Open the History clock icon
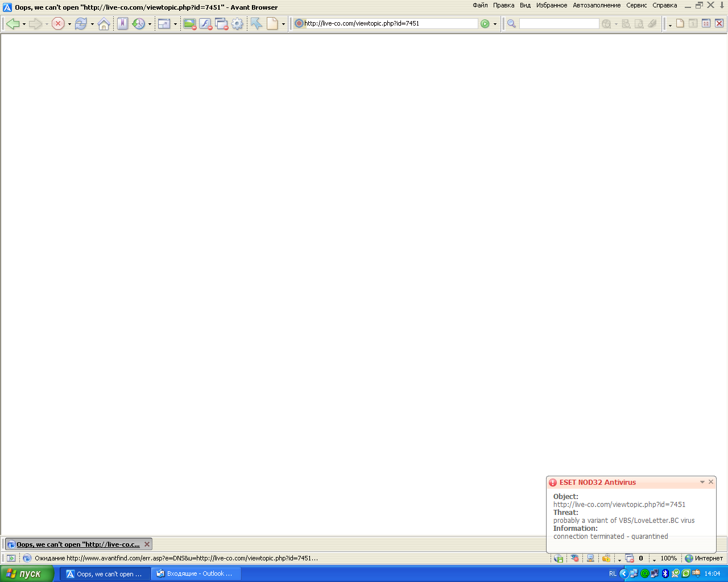The image size is (728, 582). click(x=138, y=24)
